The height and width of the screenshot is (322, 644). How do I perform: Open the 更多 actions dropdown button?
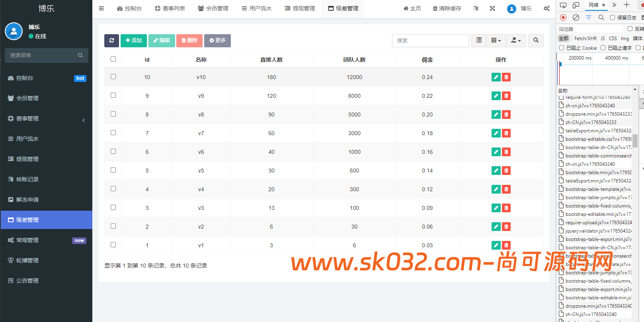pyautogui.click(x=218, y=41)
